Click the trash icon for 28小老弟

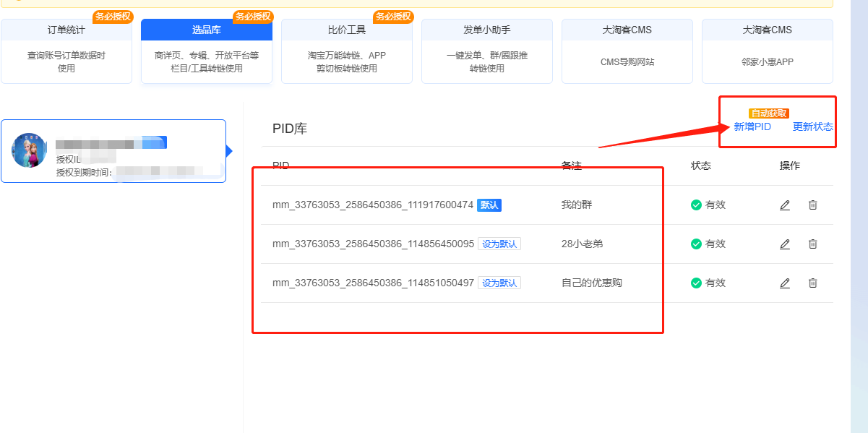point(812,244)
